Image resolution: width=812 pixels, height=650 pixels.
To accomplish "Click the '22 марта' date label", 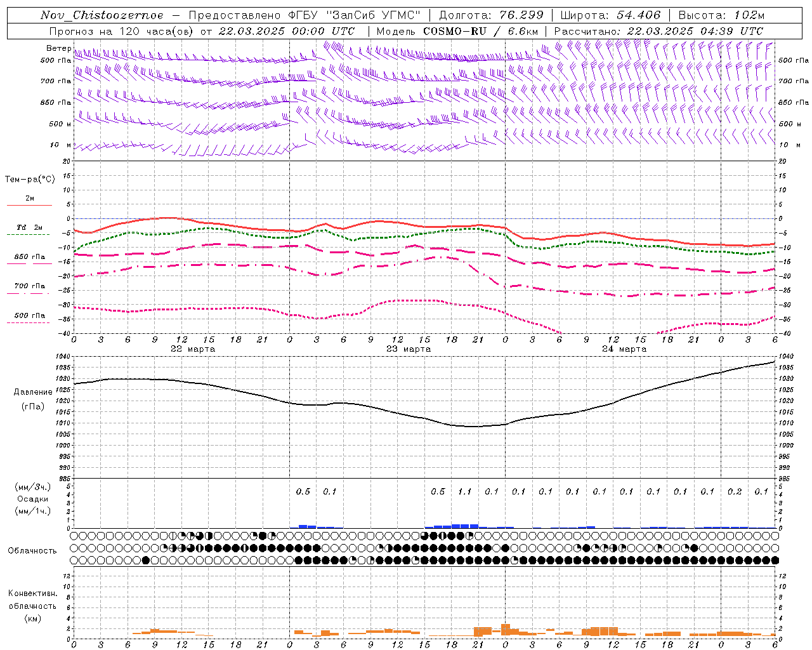I will [193, 349].
